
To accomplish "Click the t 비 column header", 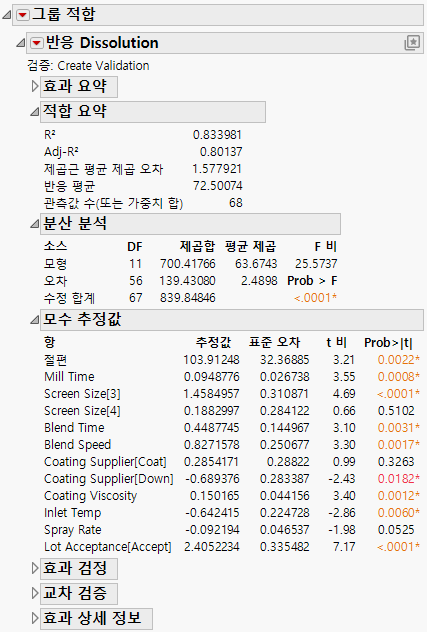I will [x=336, y=342].
